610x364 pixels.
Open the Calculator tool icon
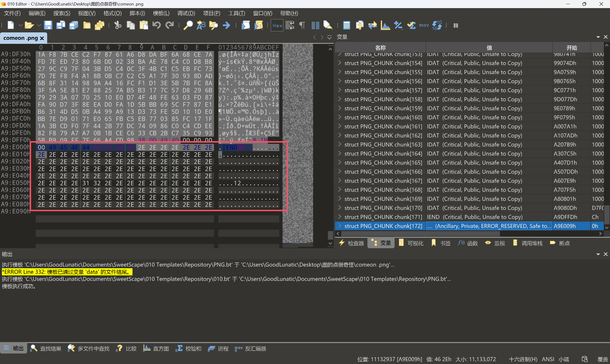tap(346, 25)
